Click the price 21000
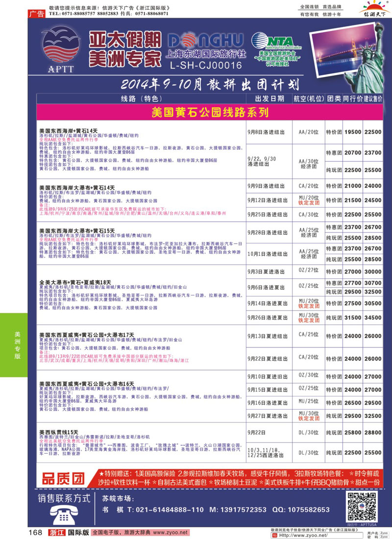This screenshot has height=539, width=392. 353,186
